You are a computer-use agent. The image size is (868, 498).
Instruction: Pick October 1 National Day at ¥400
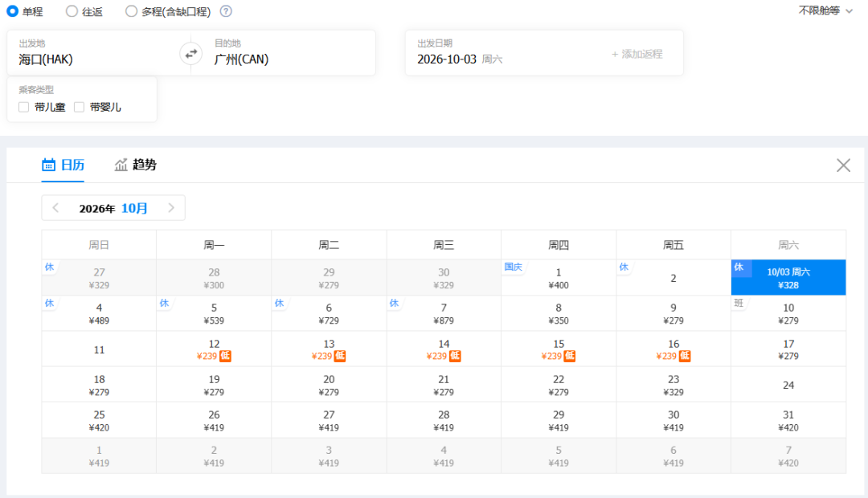559,278
